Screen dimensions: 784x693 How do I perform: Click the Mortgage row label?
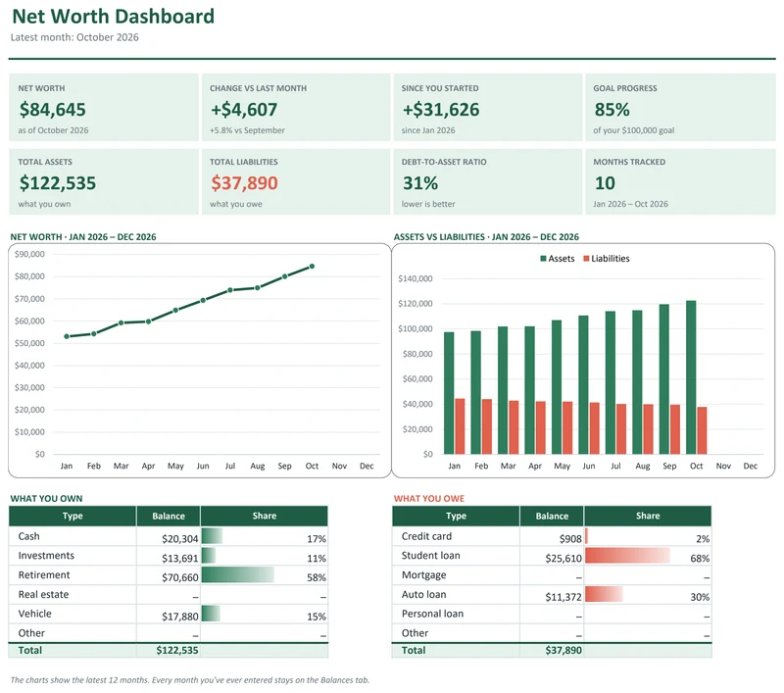(424, 575)
